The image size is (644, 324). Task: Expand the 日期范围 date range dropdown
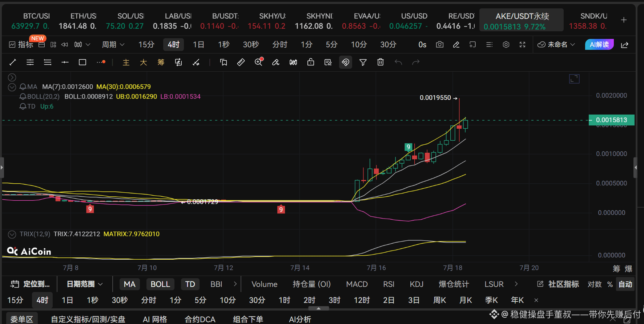coord(85,284)
